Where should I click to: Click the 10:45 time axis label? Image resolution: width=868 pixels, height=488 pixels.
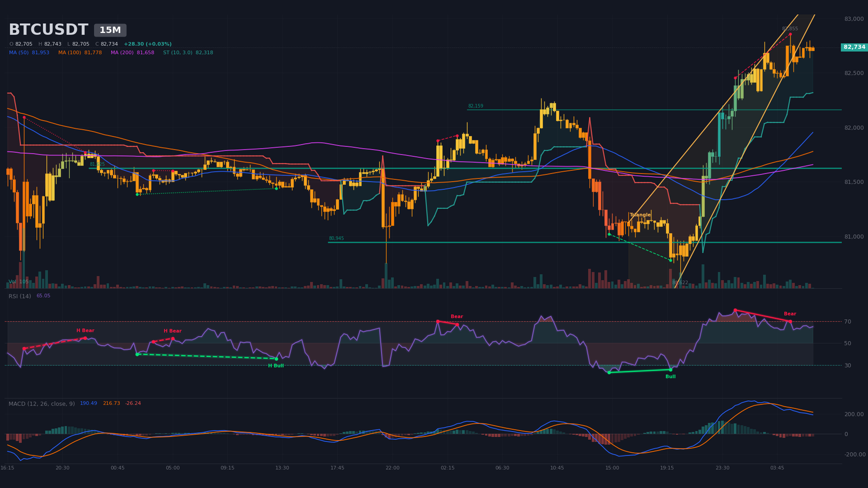pos(557,468)
